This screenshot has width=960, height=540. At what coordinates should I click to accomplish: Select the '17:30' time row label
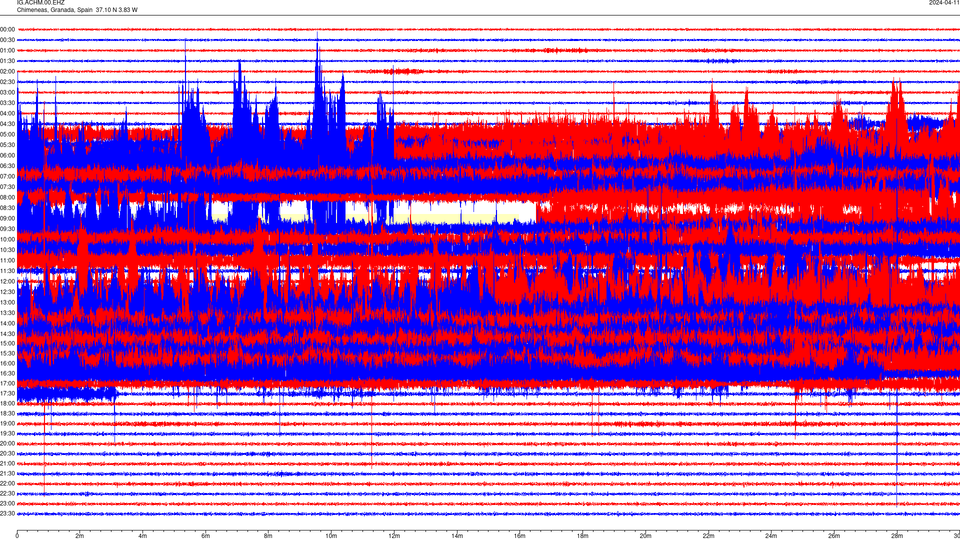pyautogui.click(x=7, y=394)
